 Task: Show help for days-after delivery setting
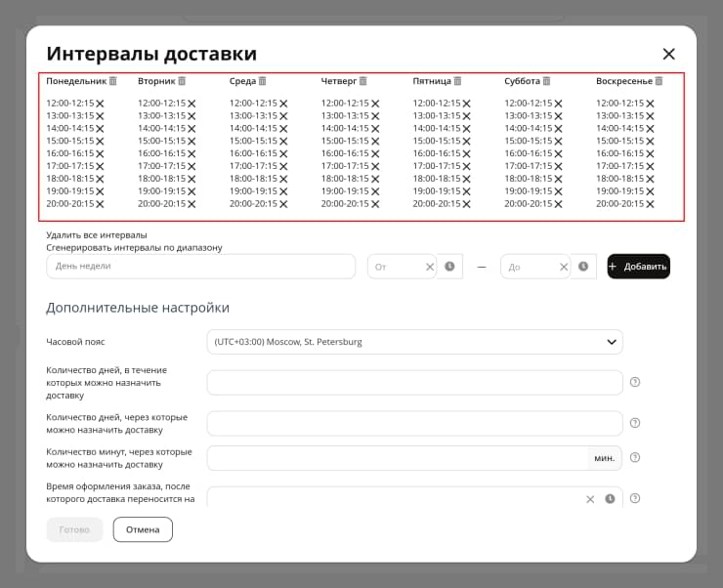coord(635,423)
